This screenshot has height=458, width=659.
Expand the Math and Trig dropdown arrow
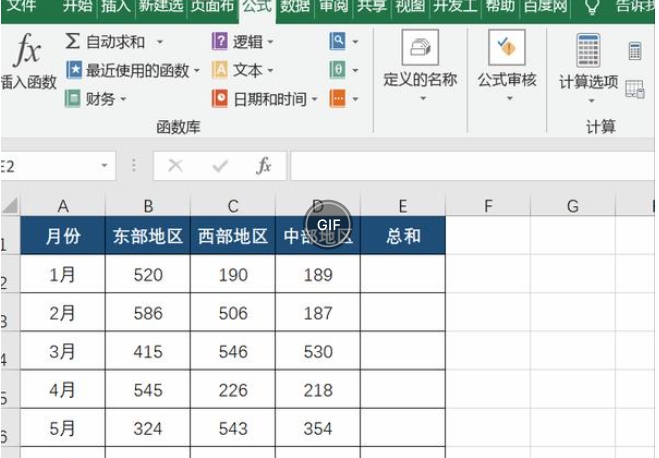point(355,71)
